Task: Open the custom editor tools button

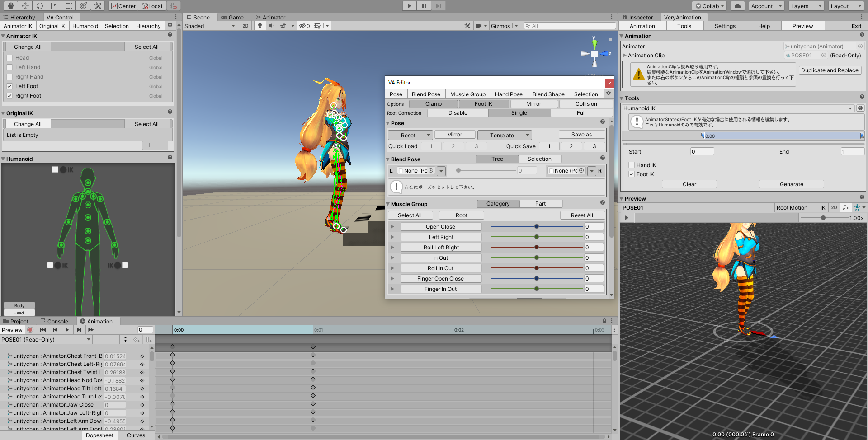Action: click(98, 6)
